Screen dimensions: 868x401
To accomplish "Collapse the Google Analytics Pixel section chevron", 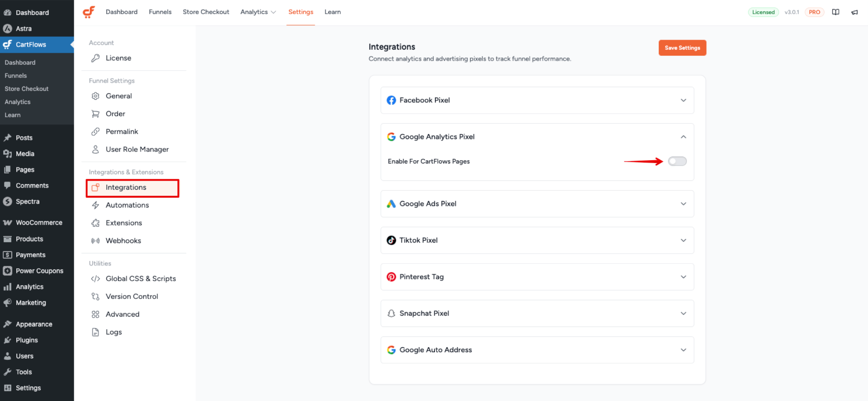I will (x=683, y=137).
